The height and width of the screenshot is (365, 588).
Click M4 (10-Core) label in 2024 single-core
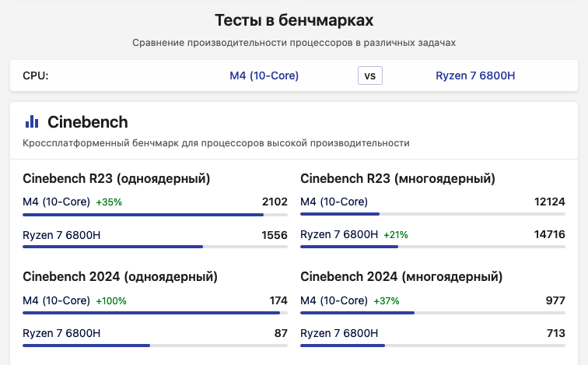coord(56,300)
